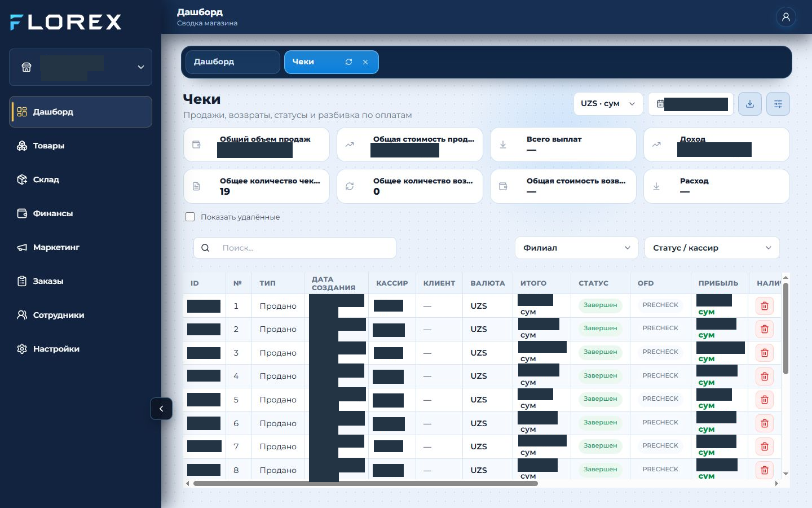Open the UZS · сум currency dropdown
Viewport: 812px width, 508px height.
click(608, 104)
